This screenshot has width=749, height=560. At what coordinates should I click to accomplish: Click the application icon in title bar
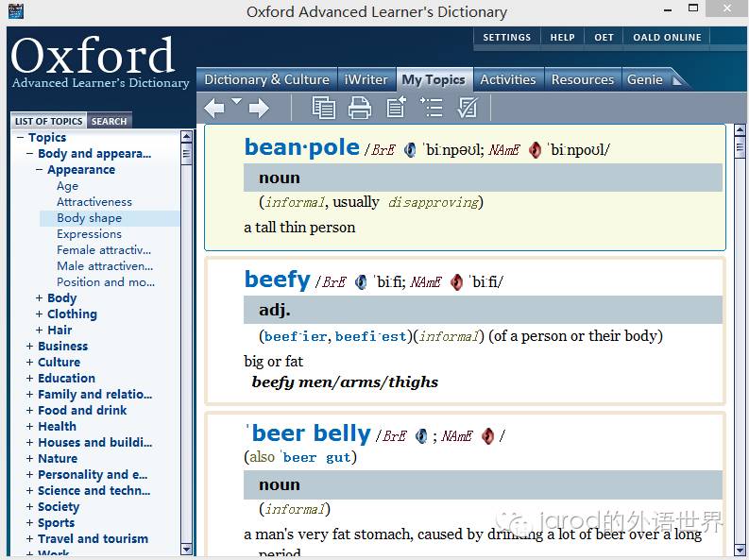click(x=16, y=10)
